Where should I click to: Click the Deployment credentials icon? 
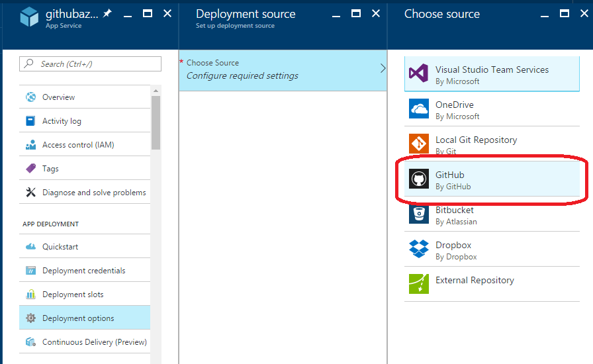(x=30, y=271)
